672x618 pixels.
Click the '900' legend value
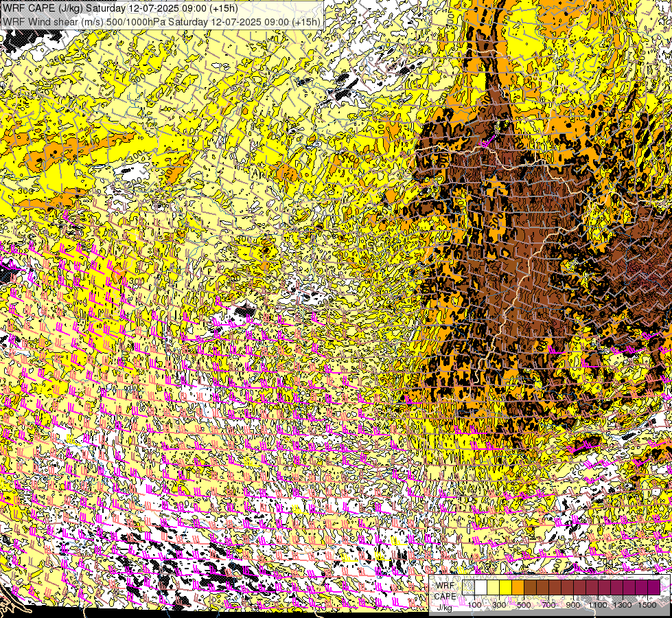pyautogui.click(x=573, y=605)
